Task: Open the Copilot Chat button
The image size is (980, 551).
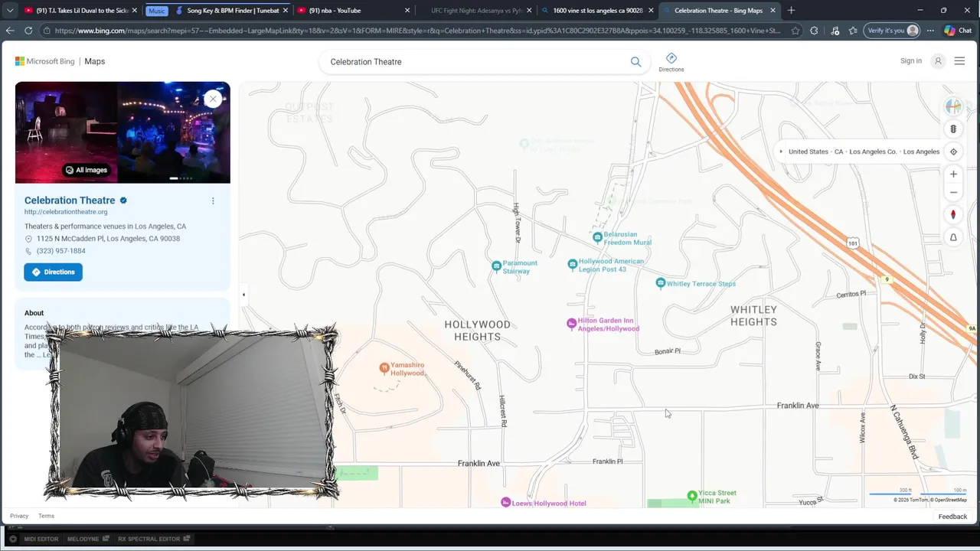Action: tap(959, 31)
